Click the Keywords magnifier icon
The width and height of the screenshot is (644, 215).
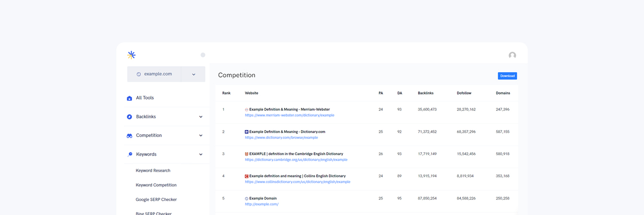pyautogui.click(x=130, y=154)
